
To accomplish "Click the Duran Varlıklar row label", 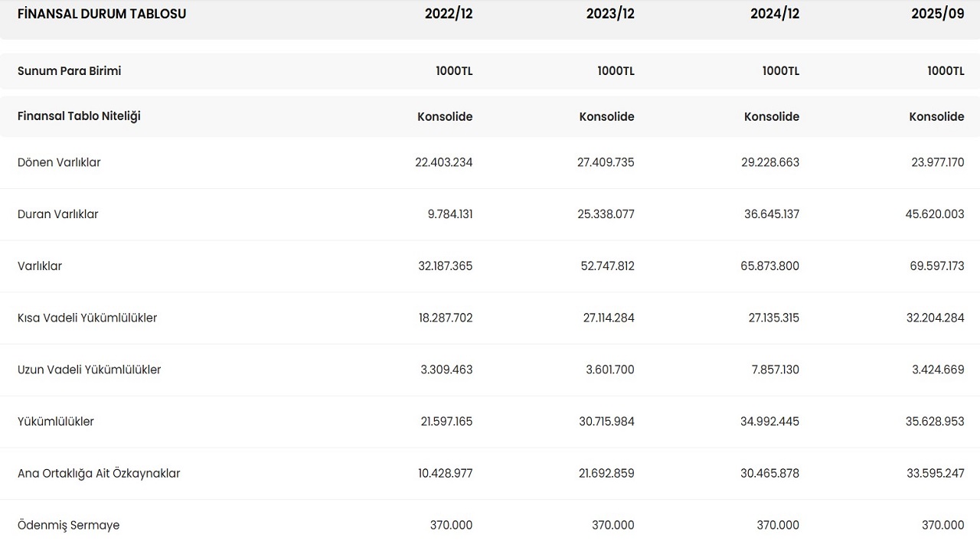I will [58, 214].
